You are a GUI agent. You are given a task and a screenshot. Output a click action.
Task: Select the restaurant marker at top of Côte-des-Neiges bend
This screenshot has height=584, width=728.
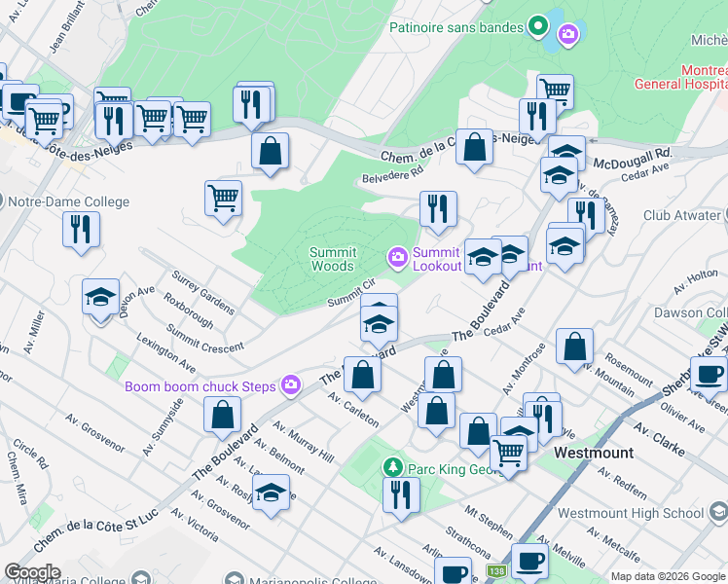point(251,105)
